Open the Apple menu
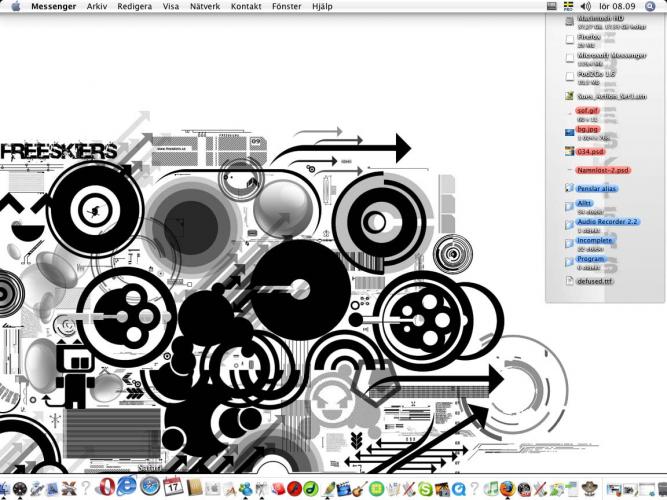This screenshot has width=667, height=500. (15, 6)
